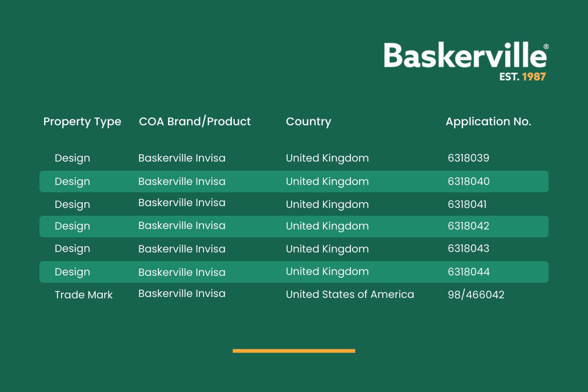Click United Kingdom in the 6318039 row
Image resolution: width=588 pixels, height=392 pixels.
coord(327,158)
